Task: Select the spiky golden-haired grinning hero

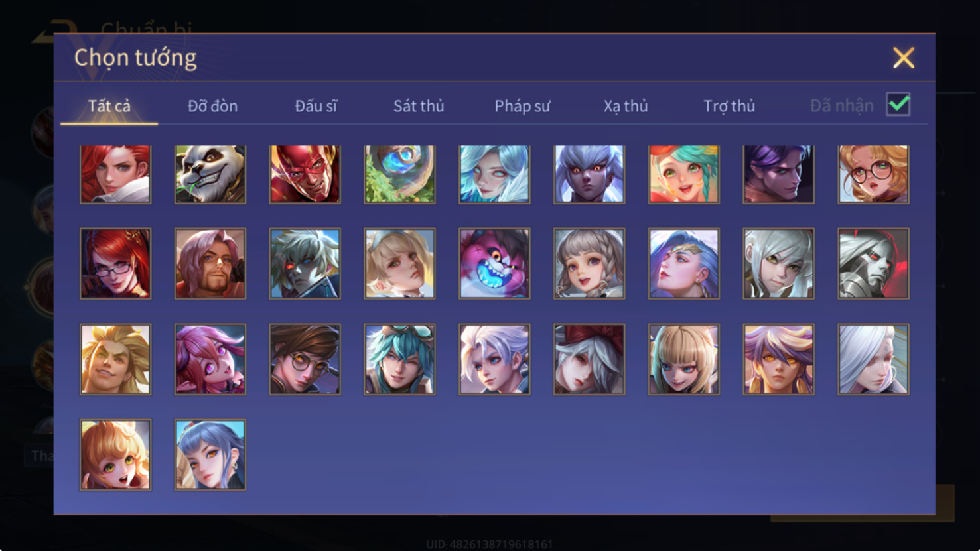Action: click(115, 359)
